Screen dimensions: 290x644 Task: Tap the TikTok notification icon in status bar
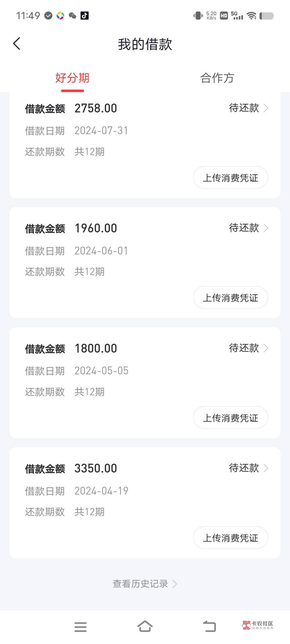pyautogui.click(x=85, y=16)
